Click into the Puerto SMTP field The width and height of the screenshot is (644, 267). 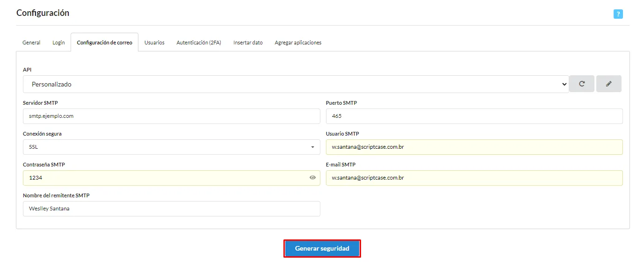click(474, 116)
